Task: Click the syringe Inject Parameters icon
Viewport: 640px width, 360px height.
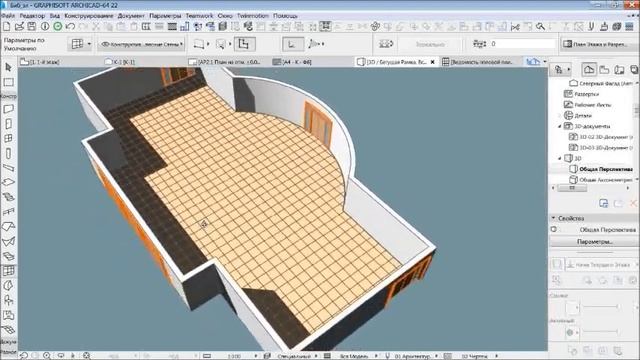Action: 604,27
